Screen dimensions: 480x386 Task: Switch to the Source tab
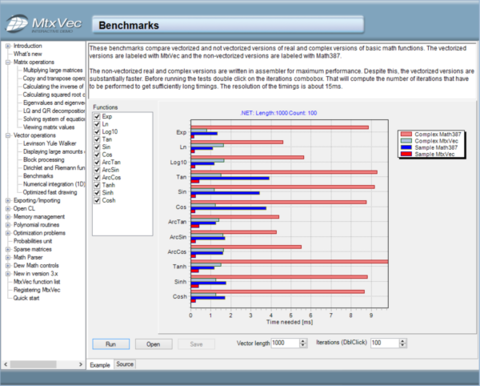[x=125, y=364]
